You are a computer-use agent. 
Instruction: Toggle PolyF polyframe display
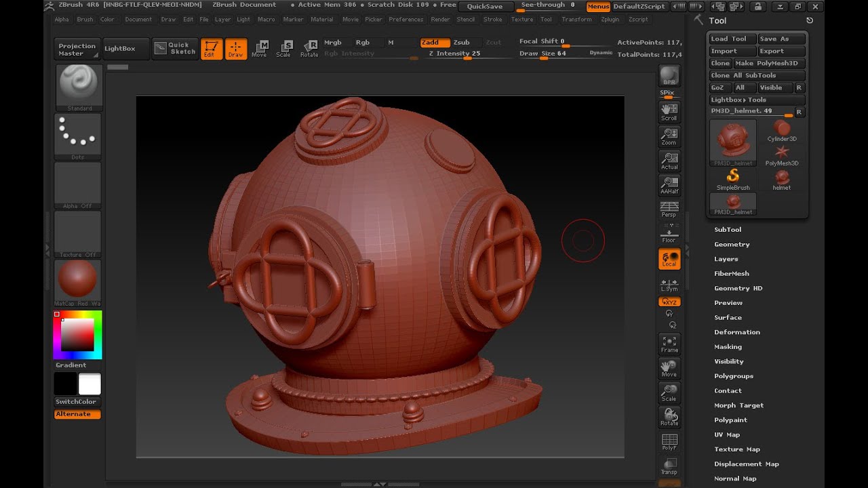pyautogui.click(x=669, y=441)
